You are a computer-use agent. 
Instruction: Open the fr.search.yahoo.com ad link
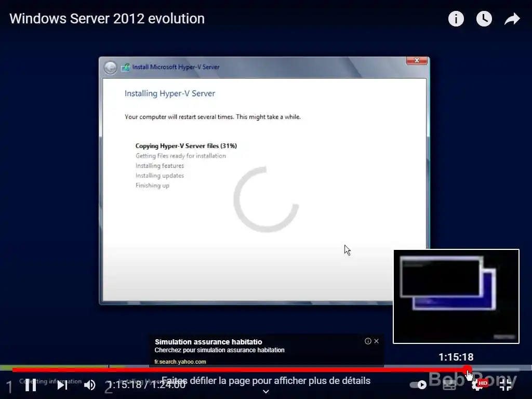click(180, 362)
